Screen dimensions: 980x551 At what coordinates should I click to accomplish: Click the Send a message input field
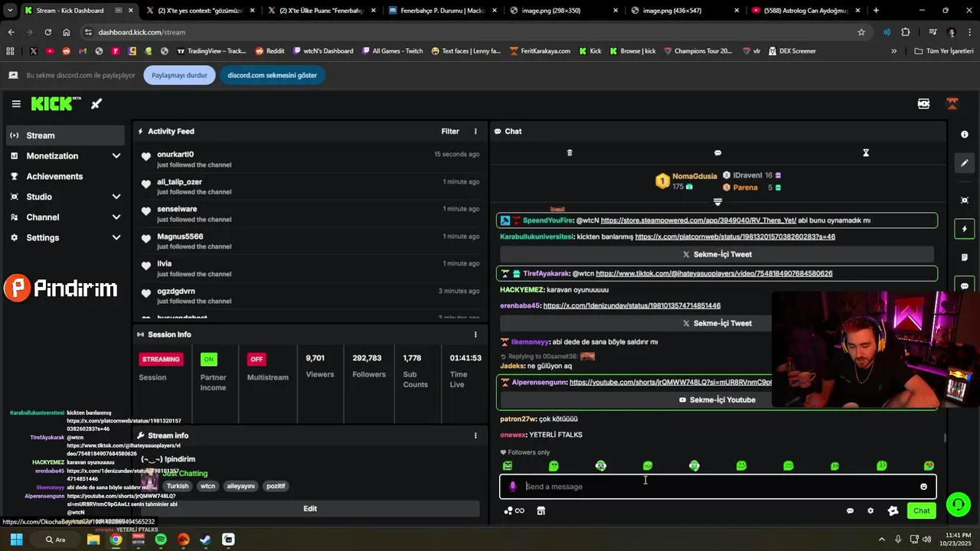[x=717, y=487]
